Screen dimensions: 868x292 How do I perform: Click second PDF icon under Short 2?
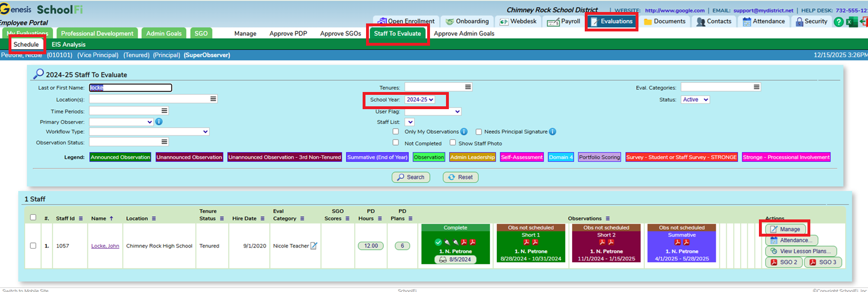[x=610, y=242]
